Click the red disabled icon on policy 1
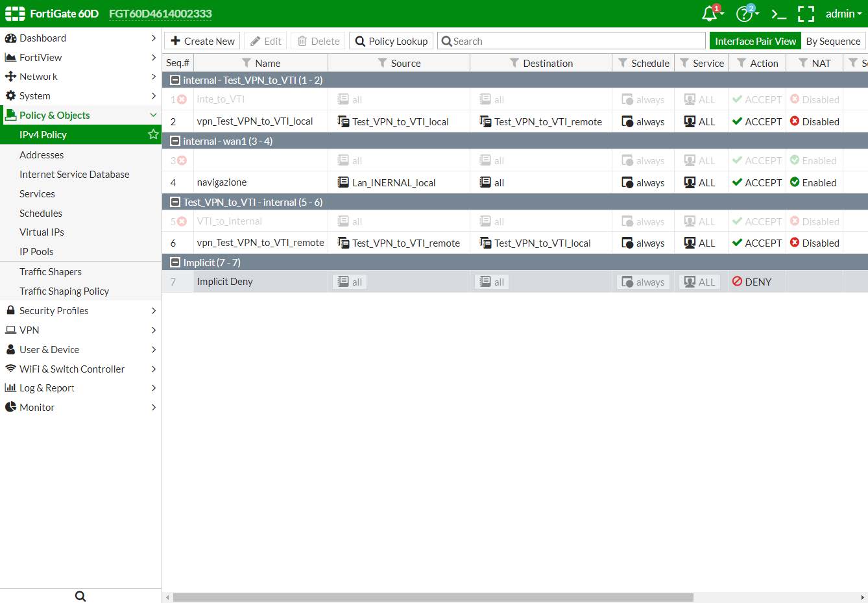Screen dimensions: 868x603 (182, 99)
